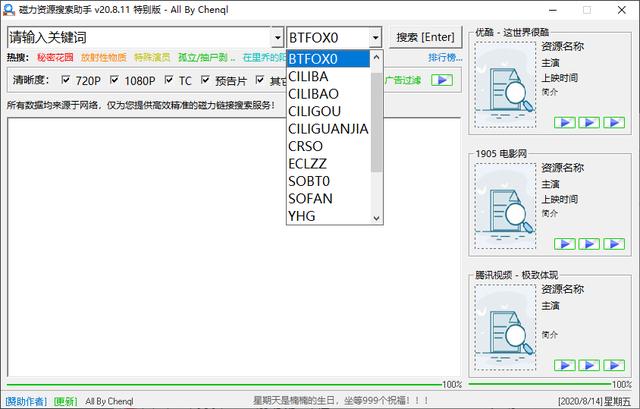The width and height of the screenshot is (640, 409).
Task: Click the play icon beside 广告过滤
Action: coord(441,80)
